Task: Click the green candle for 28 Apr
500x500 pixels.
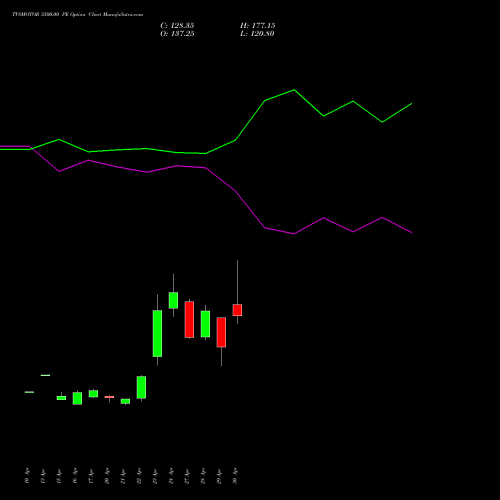Action: [x=205, y=324]
